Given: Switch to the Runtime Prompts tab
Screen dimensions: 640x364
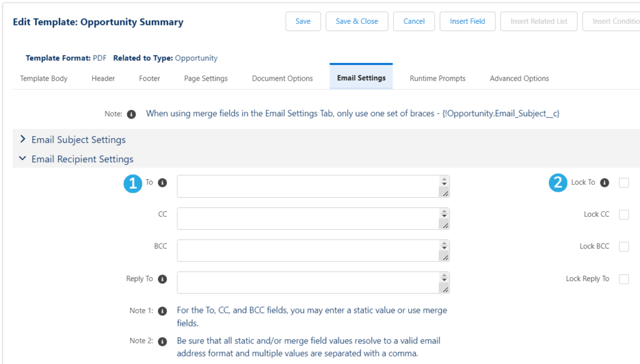Looking at the screenshot, I should coord(437,78).
